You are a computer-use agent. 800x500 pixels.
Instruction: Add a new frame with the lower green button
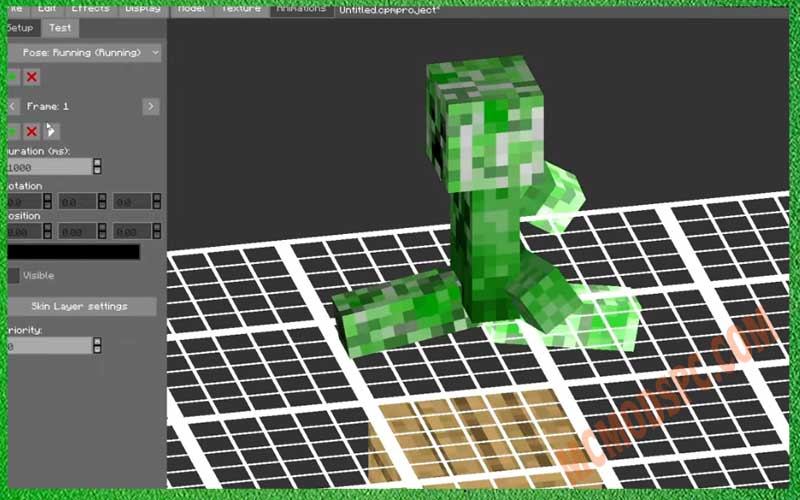[13, 132]
